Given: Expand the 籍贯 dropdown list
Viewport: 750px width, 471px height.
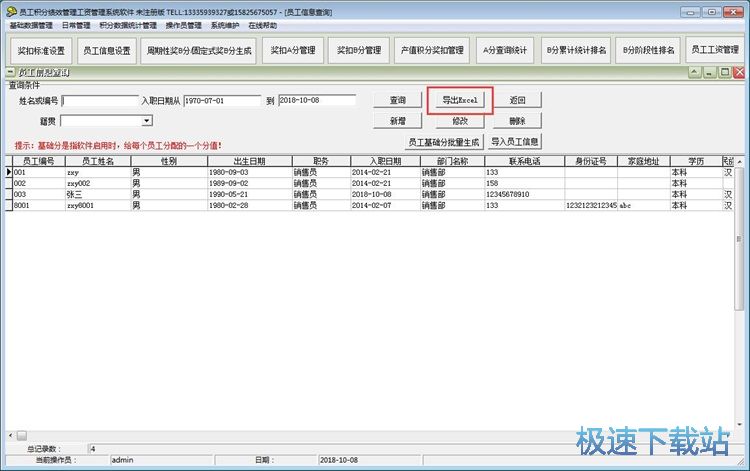Looking at the screenshot, I should [x=147, y=121].
